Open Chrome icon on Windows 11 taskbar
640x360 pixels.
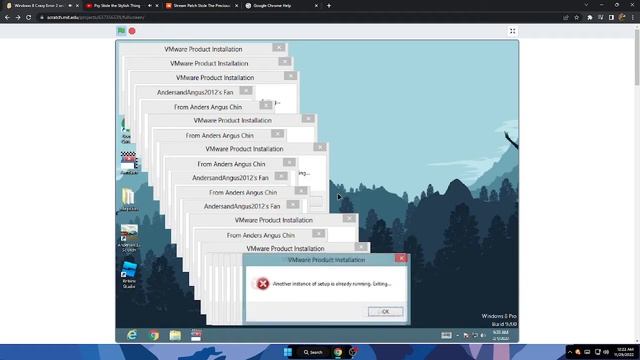point(338,352)
